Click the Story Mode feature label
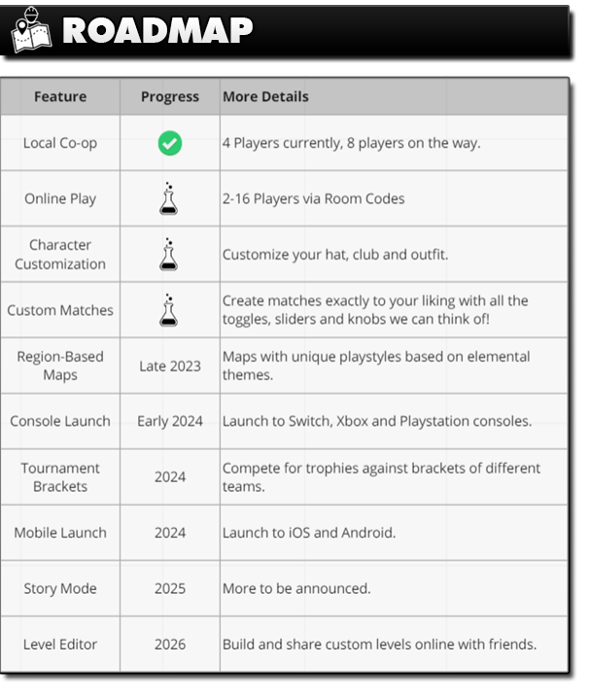This screenshot has width=590, height=700. coord(60,588)
